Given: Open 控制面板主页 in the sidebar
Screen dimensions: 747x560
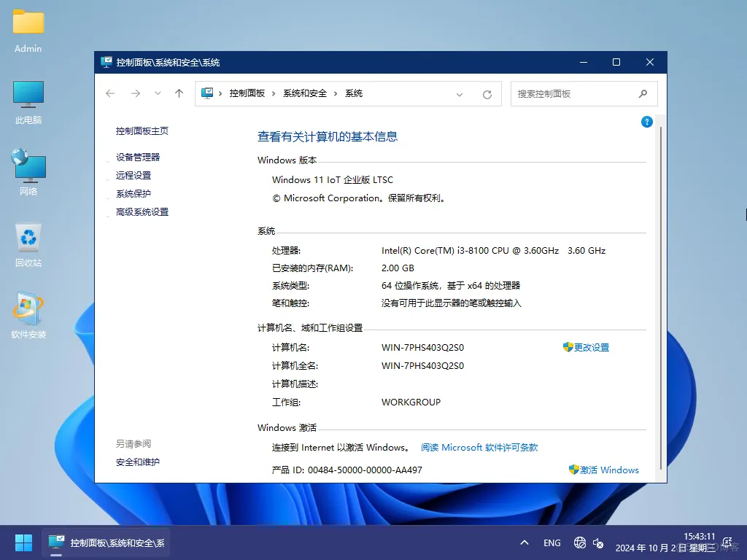Looking at the screenshot, I should (142, 131).
